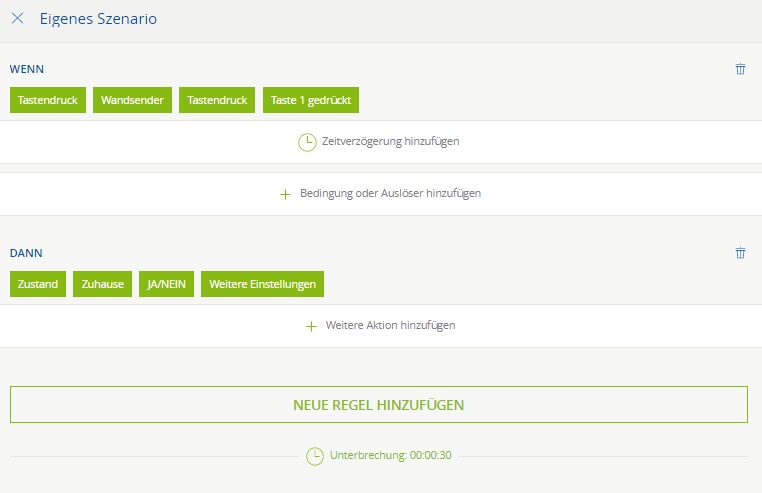Close the Eigenes Szenario editor

coord(17,19)
